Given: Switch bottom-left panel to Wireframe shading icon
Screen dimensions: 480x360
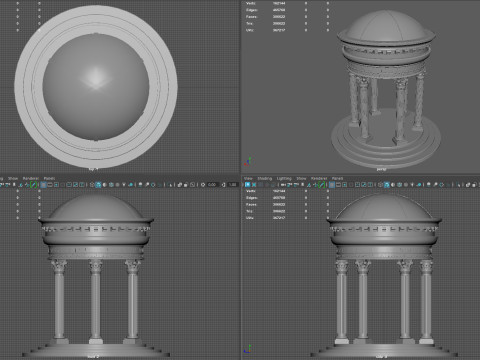Looking at the screenshot, I should click(92, 185).
